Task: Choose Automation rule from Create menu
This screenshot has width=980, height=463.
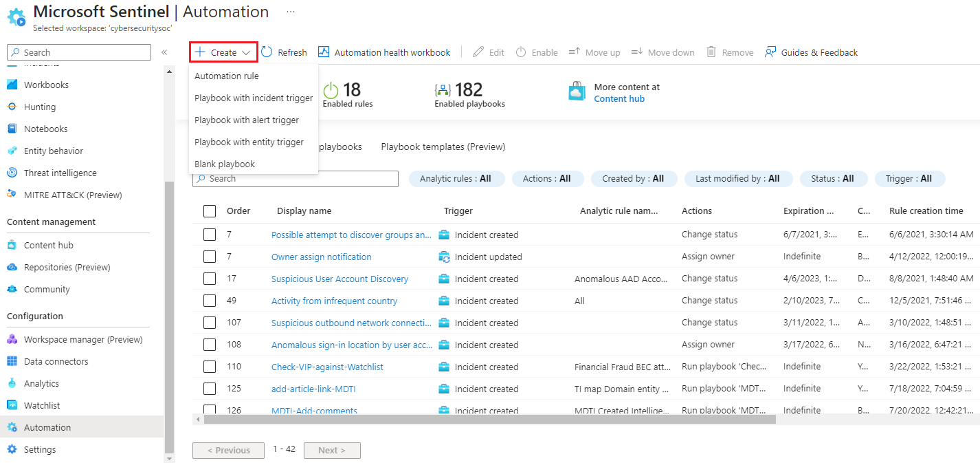Action: pyautogui.click(x=253, y=76)
